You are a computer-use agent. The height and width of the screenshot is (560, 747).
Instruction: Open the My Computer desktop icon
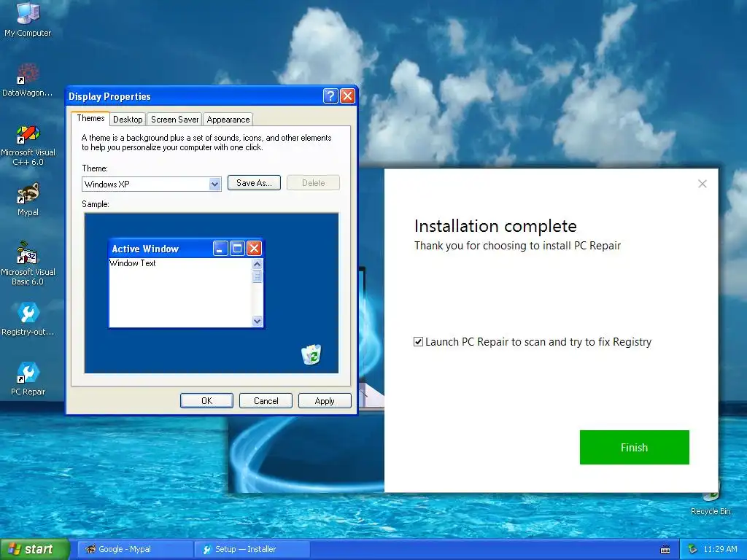[28, 19]
